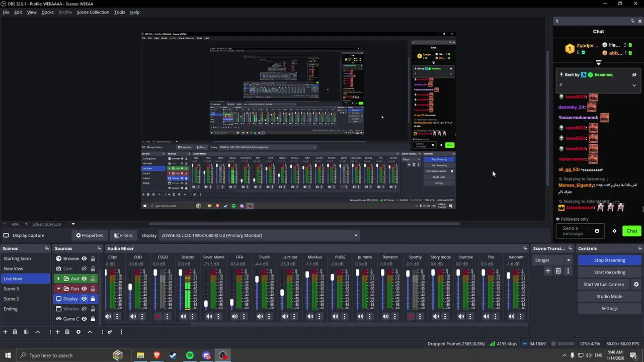Open the Edit menu

coord(18,12)
